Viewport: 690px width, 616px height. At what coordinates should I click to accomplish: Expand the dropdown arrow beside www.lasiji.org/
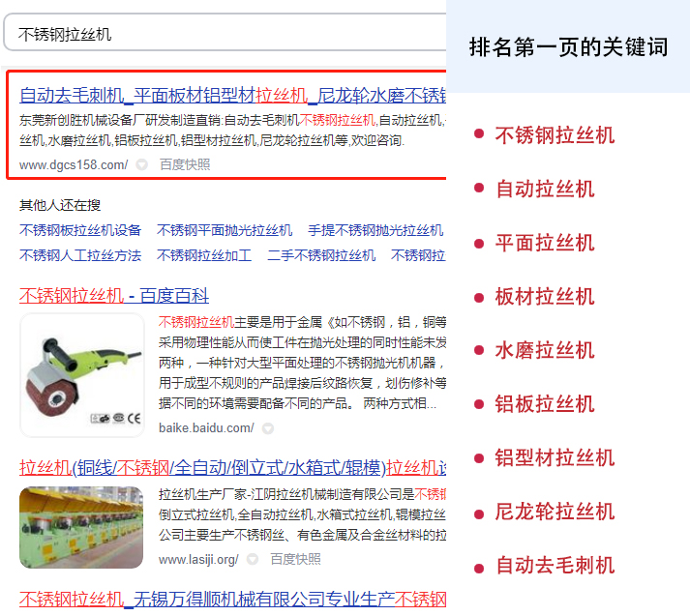253,559
